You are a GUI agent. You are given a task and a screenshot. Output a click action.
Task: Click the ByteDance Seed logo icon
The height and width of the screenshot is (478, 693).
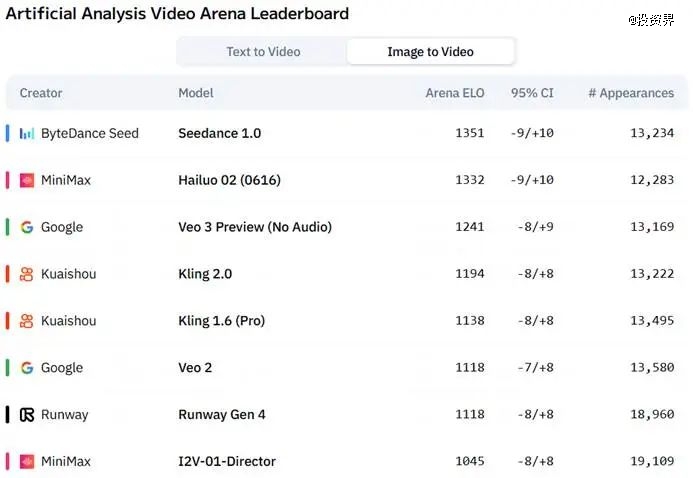[27, 133]
